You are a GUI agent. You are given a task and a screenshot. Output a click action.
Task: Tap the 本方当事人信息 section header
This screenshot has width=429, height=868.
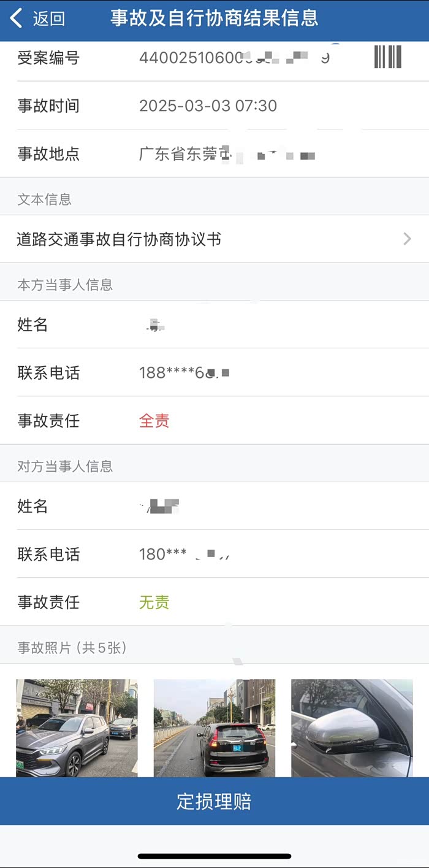click(65, 285)
